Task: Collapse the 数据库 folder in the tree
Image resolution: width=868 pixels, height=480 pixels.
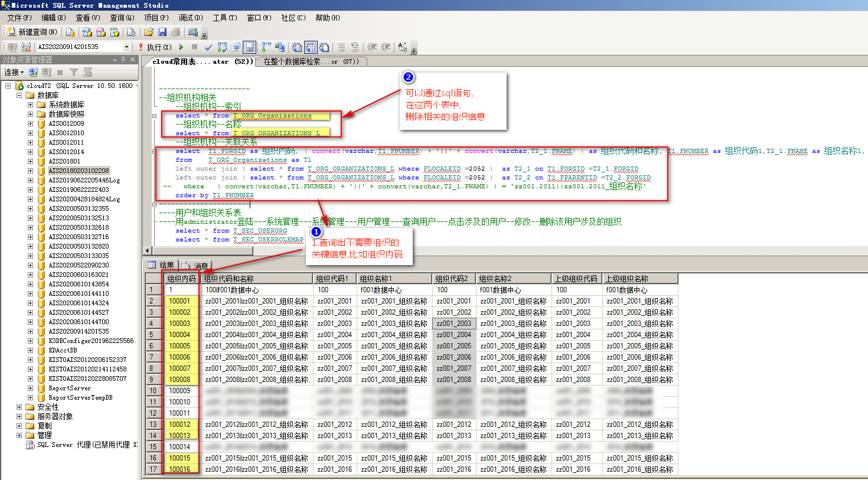Action: coord(19,95)
